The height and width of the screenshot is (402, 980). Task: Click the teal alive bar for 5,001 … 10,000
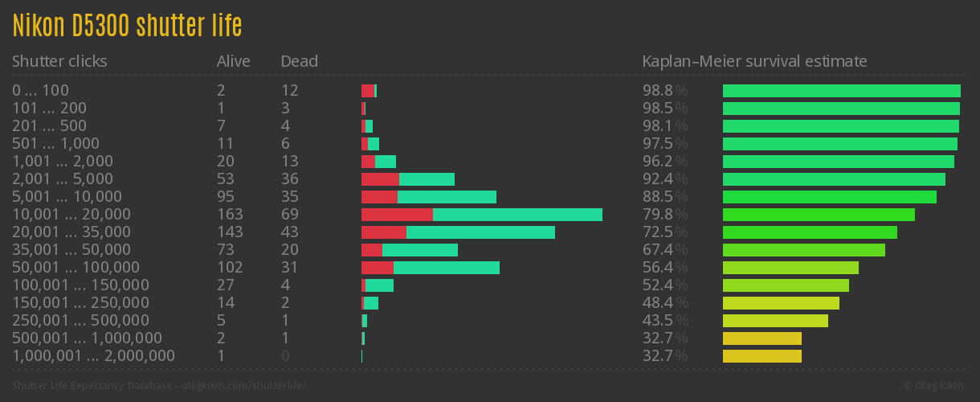tap(447, 197)
